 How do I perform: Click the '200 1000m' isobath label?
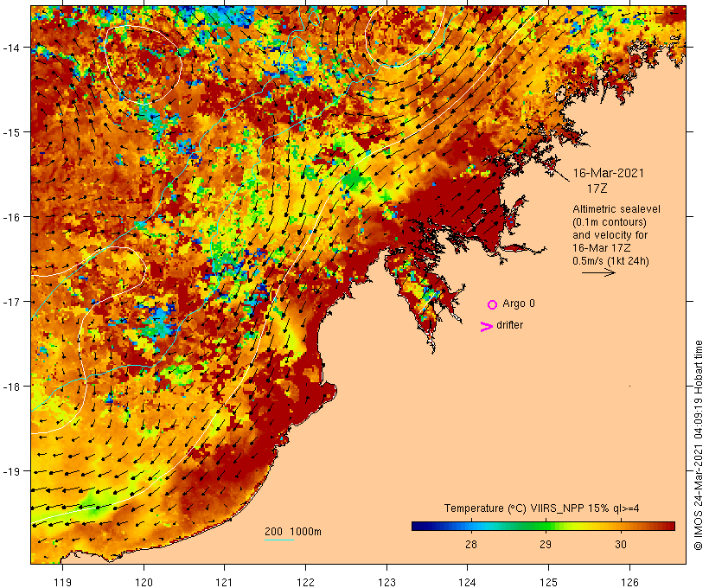point(293,532)
